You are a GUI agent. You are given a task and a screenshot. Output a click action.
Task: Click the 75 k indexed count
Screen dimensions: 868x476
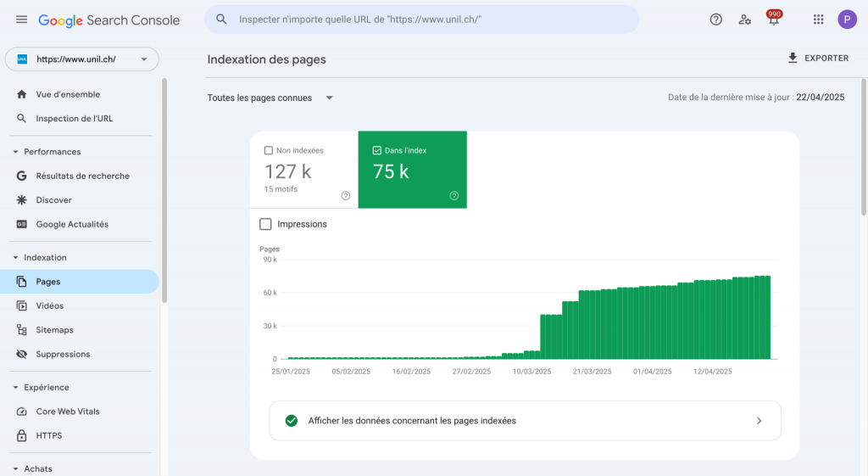coord(391,171)
